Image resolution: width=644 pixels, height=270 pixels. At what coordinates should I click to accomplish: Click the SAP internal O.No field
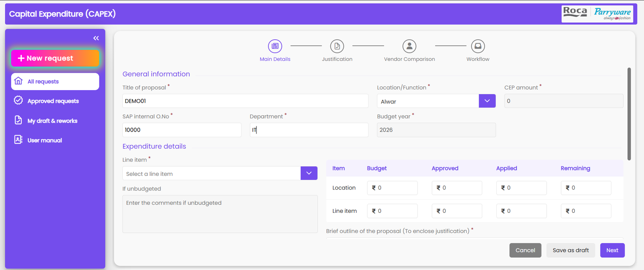pyautogui.click(x=182, y=130)
